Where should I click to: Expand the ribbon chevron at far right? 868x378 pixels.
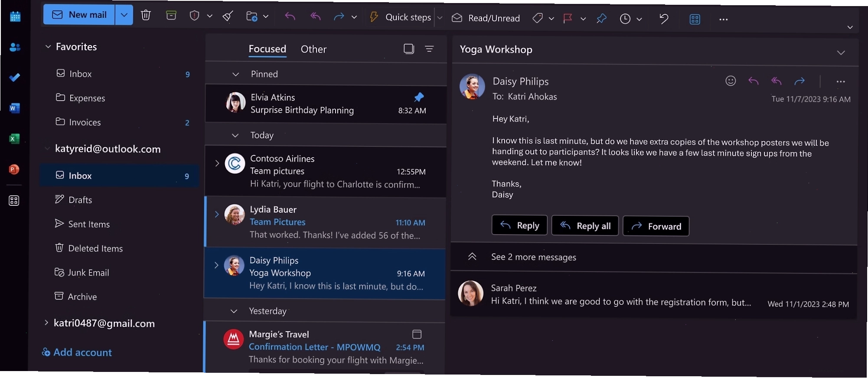850,27
